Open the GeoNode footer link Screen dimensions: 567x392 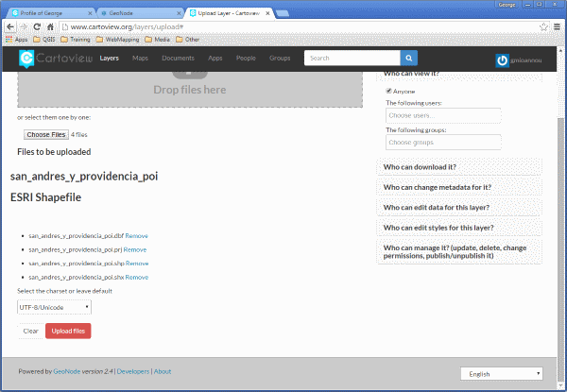tap(67, 371)
